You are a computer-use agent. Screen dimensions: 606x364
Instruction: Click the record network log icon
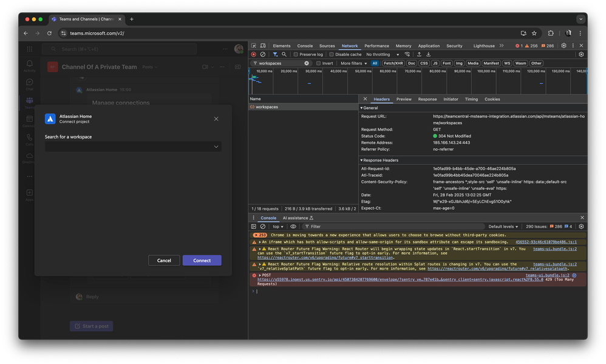pyautogui.click(x=253, y=55)
